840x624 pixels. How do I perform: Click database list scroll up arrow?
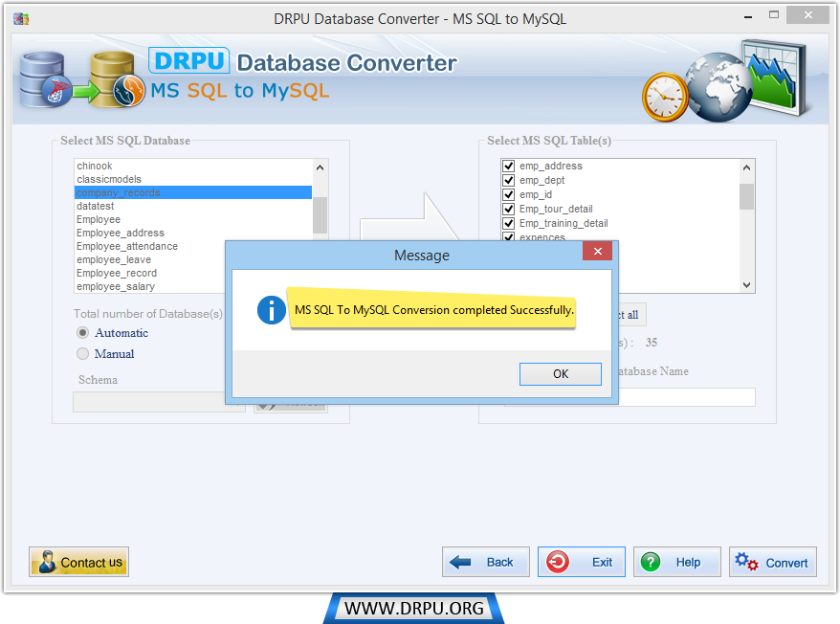point(320,167)
